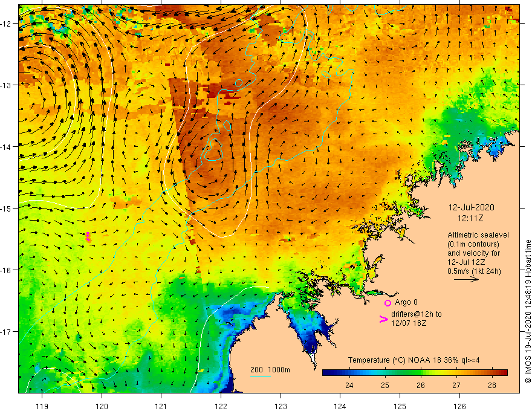Screen dimensions: 532x411
Task: Click the temperature color bar
Action: pyautogui.click(x=415, y=373)
